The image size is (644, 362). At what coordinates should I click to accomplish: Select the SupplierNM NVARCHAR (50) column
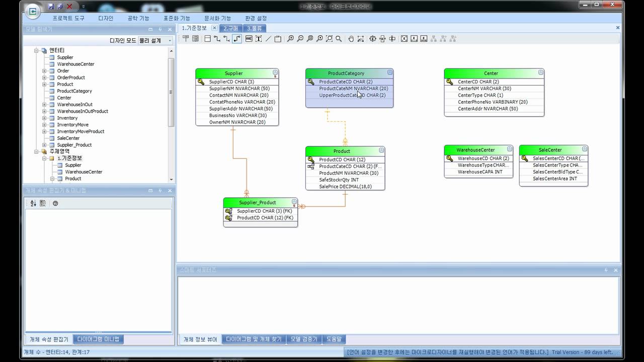(x=239, y=88)
